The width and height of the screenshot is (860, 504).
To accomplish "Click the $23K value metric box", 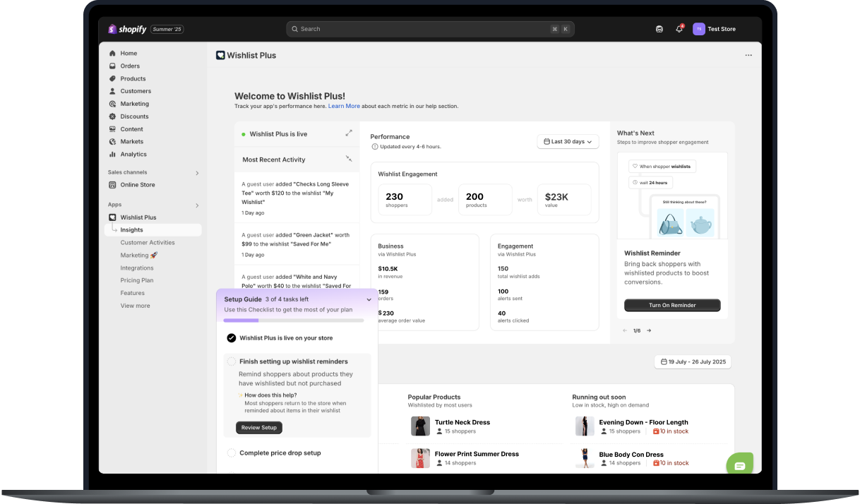I will point(564,200).
